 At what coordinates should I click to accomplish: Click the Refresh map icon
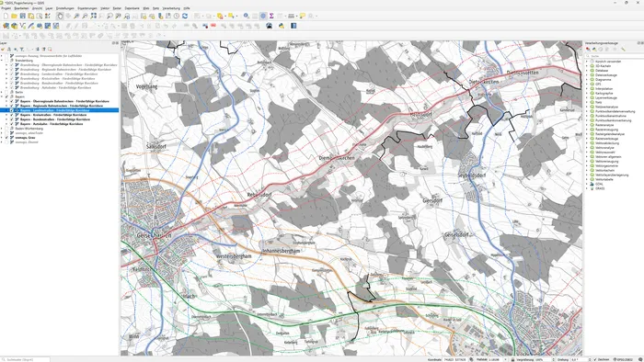click(x=185, y=16)
